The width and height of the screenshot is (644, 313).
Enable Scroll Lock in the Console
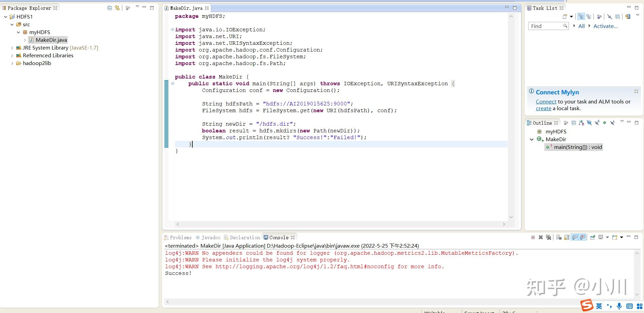click(567, 237)
